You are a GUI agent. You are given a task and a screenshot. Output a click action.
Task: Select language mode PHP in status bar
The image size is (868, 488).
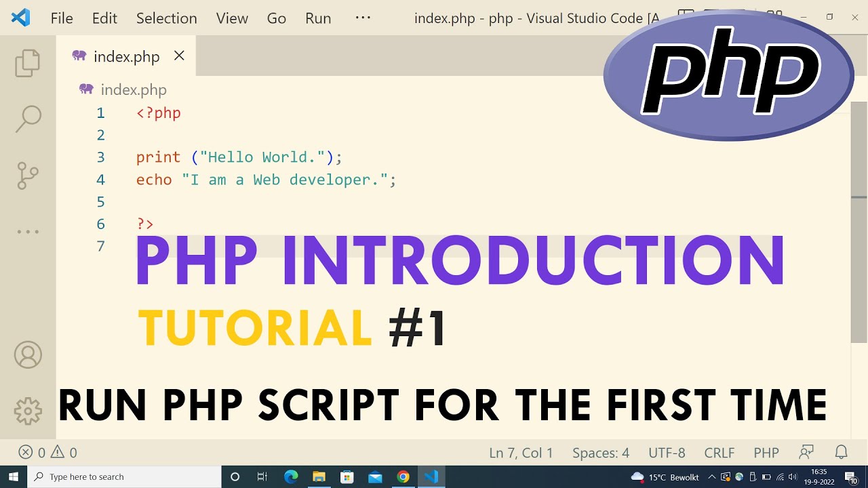766,452
